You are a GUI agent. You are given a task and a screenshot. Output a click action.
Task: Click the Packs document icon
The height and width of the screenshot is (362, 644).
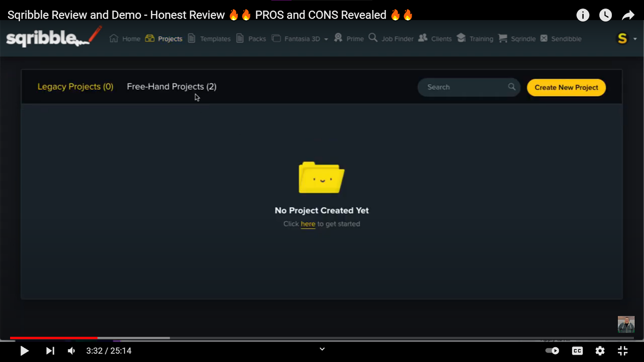[x=240, y=38]
